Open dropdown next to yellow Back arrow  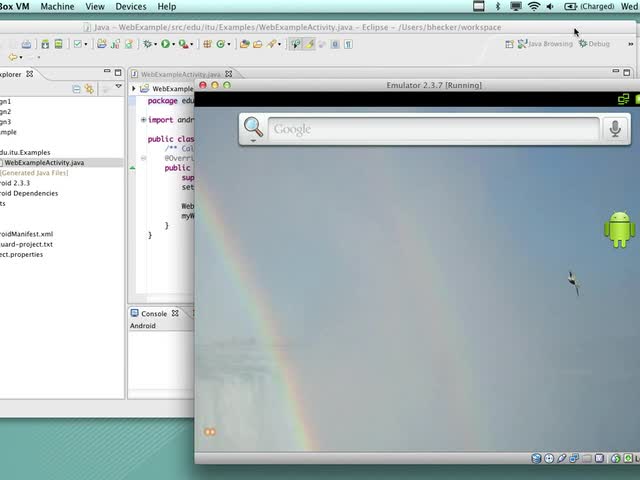[x=21, y=58]
